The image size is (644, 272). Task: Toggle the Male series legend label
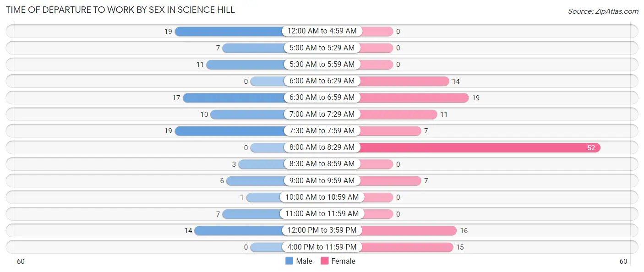(x=304, y=261)
